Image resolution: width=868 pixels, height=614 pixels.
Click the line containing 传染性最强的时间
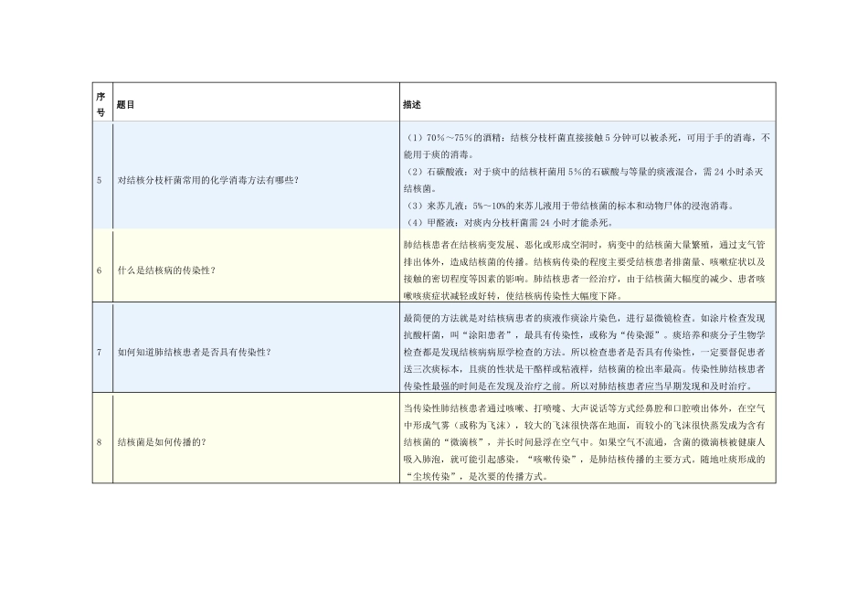pyautogui.click(x=580, y=386)
